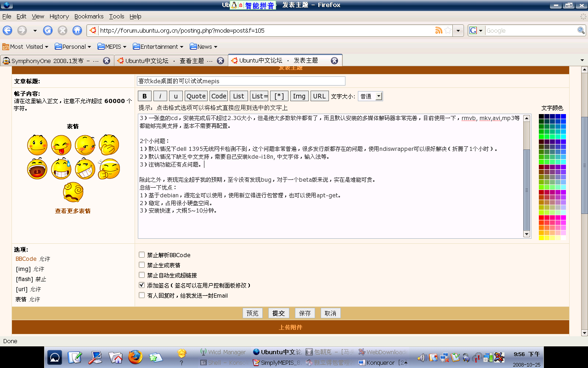588x368 pixels.
Task: Enable 禁止解析BBCode checkbox
Action: point(142,255)
